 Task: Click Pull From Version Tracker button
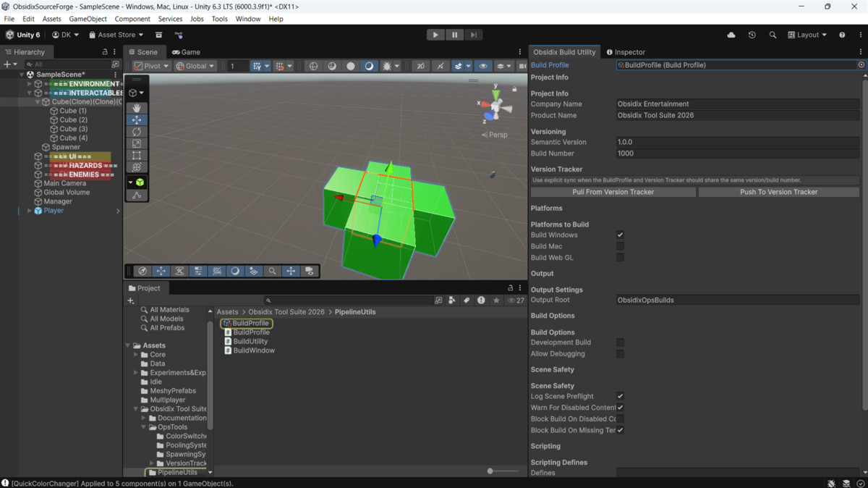point(613,192)
